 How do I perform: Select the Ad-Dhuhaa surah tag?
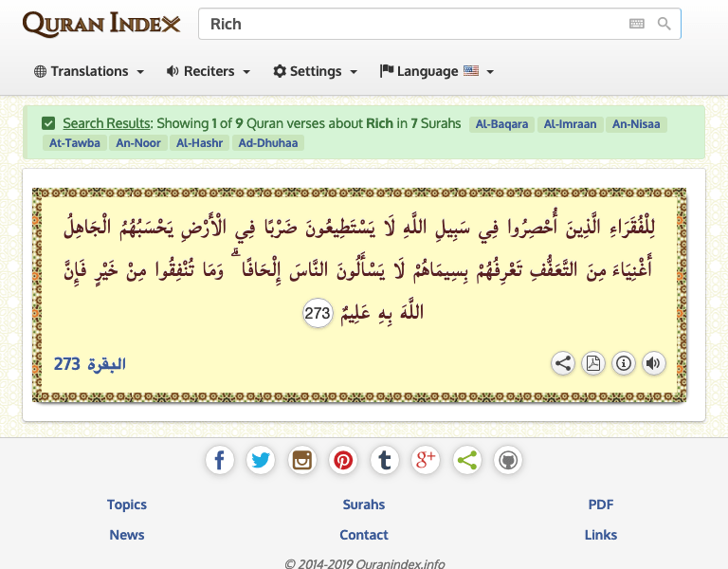[x=268, y=143]
